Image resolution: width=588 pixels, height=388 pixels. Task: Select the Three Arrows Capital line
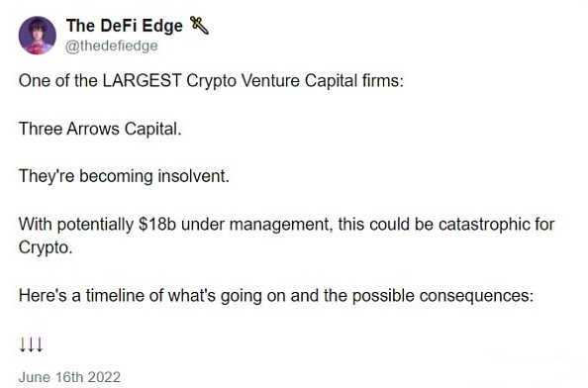point(100,129)
